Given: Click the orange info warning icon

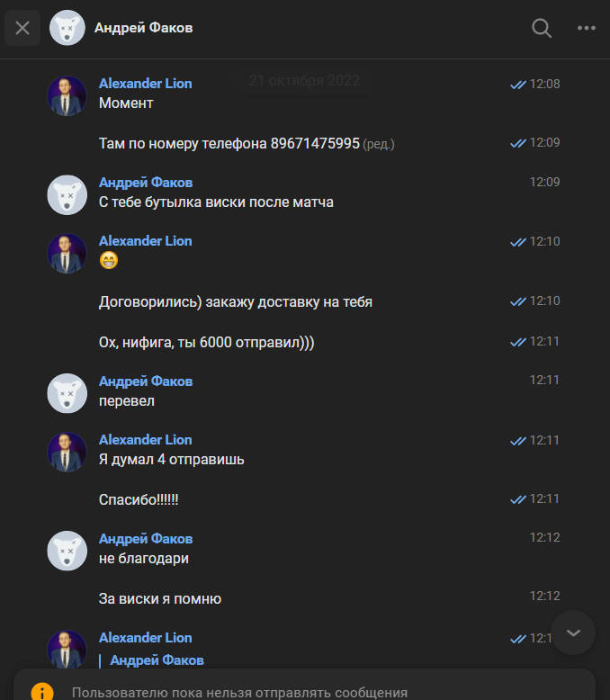Looking at the screenshot, I should coord(42,693).
